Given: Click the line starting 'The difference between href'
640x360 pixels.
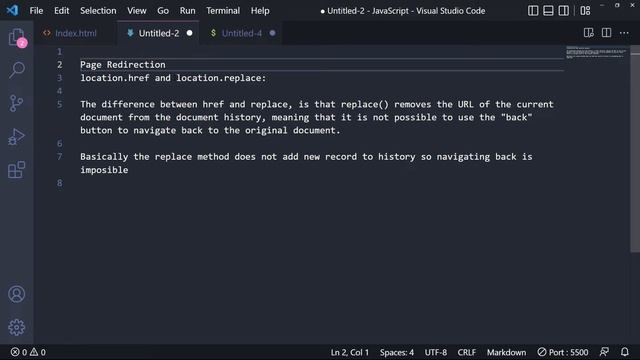Looking at the screenshot, I should [x=317, y=104].
